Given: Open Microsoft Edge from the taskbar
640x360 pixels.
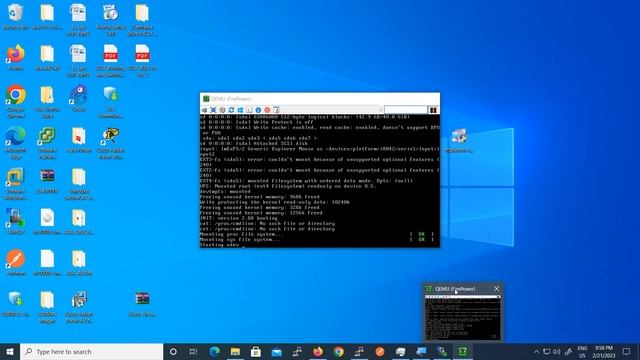Looking at the screenshot, I should click(215, 351).
